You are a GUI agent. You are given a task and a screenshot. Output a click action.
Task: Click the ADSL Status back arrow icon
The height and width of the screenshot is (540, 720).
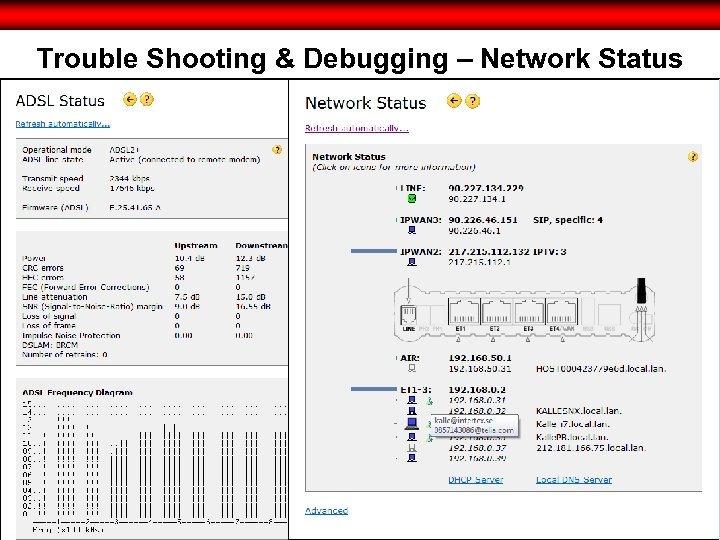point(130,99)
